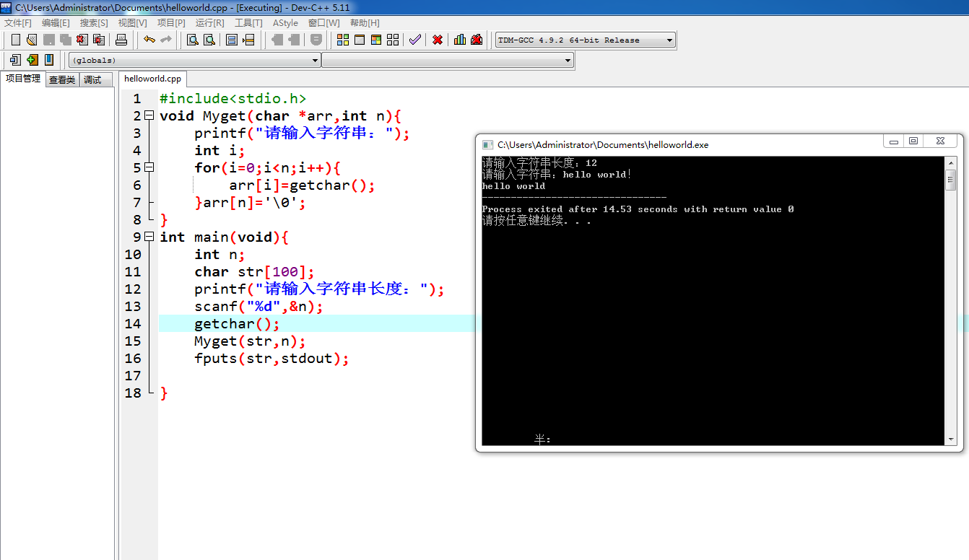Open the (globals) class scope dropdown
Image resolution: width=969 pixels, height=560 pixels.
tap(194, 61)
